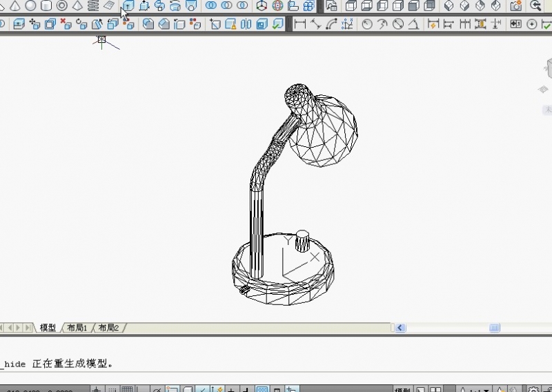Activate Copy Faces solid editing tool
This screenshot has height=392, width=552.
[112, 24]
